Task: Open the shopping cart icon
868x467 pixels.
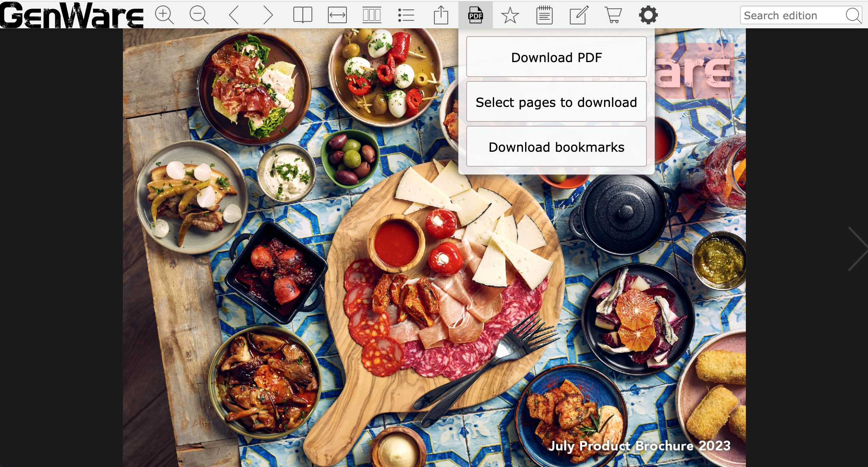Action: tap(613, 15)
